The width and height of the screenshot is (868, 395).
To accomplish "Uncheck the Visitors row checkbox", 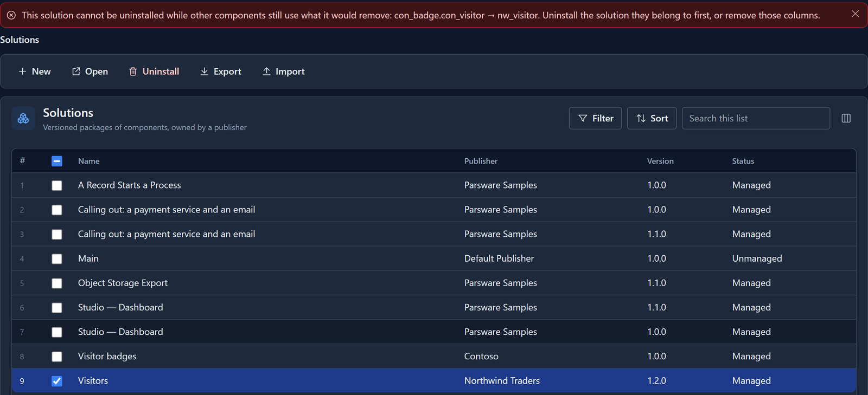I will click(57, 381).
